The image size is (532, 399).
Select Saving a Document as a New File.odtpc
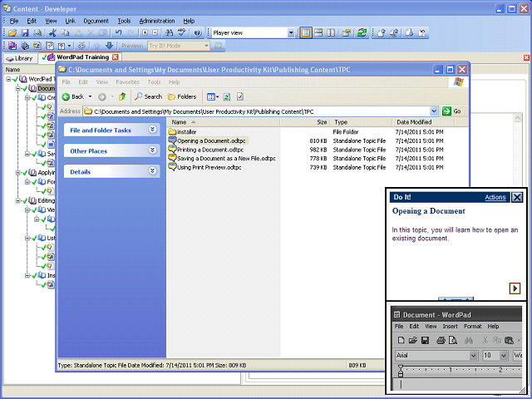(222, 159)
